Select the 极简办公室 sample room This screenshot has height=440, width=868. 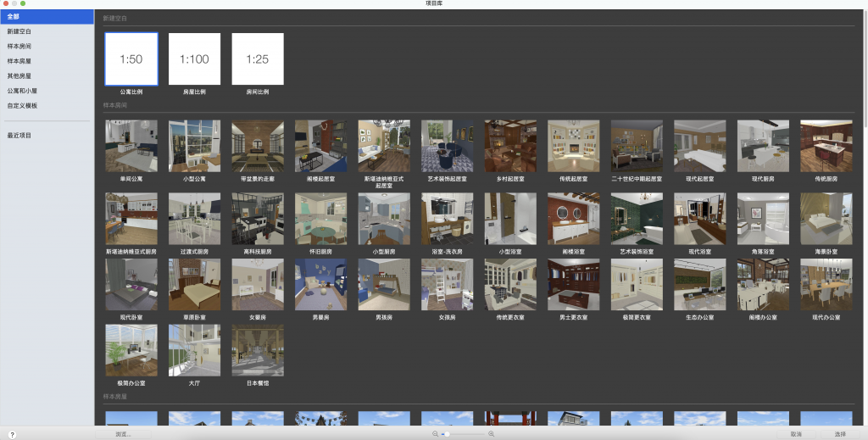pos(131,350)
